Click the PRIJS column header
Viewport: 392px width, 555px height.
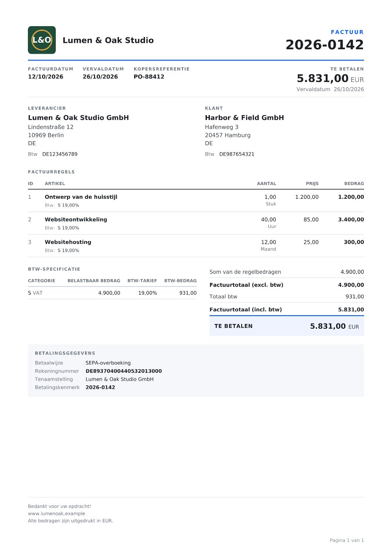(312, 184)
